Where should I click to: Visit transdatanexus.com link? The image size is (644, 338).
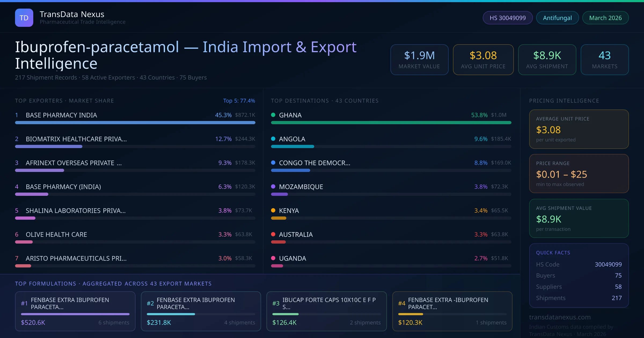[x=560, y=317]
